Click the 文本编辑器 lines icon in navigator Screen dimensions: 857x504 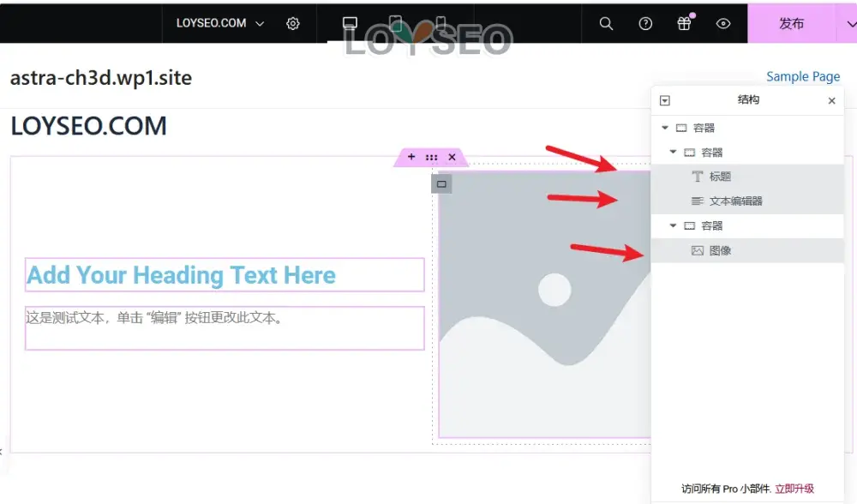(698, 201)
